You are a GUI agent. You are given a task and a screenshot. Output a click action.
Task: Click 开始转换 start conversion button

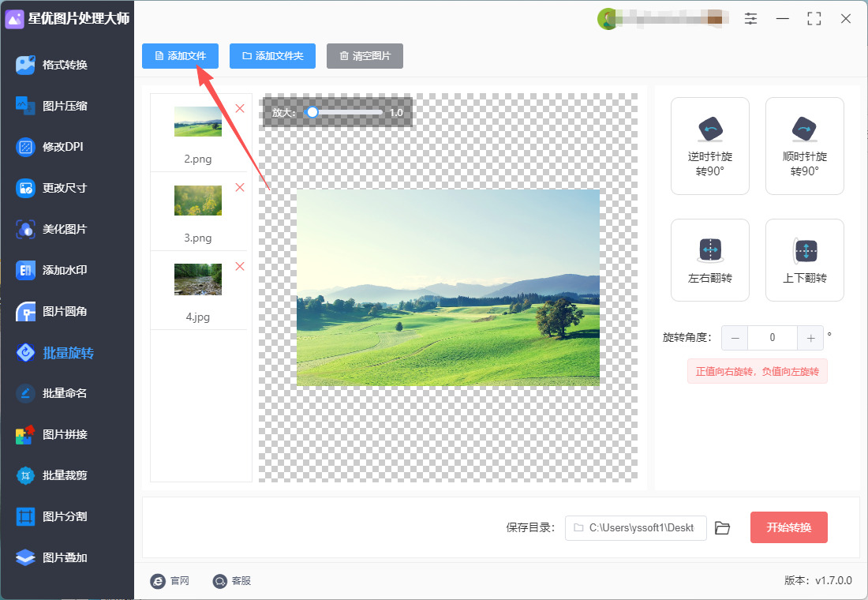789,527
